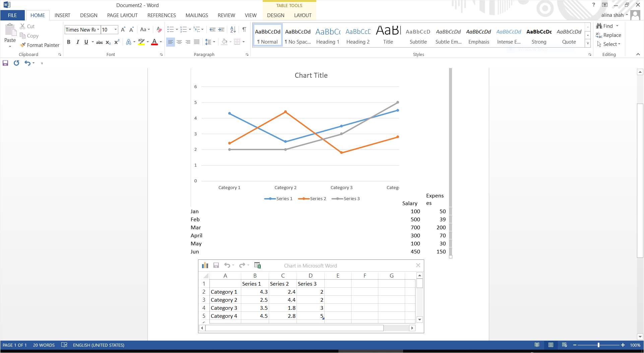This screenshot has height=353, width=644.
Task: Toggle Show/Hide paragraph marks
Action: [x=244, y=30]
